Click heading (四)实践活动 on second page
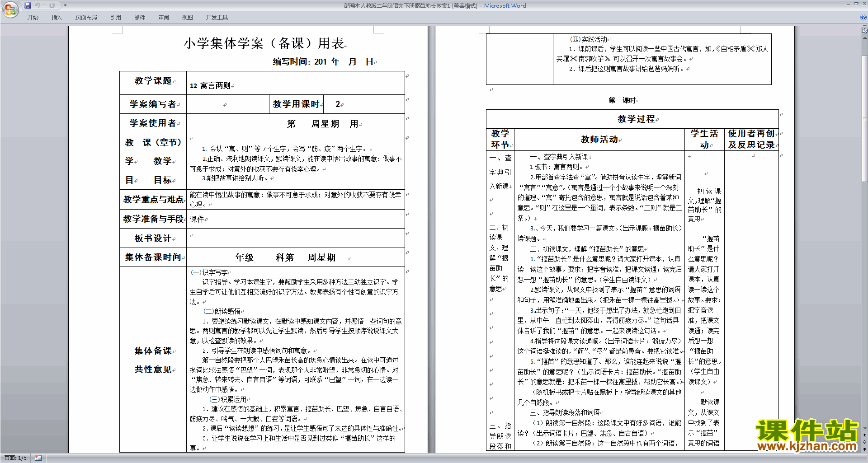 click(589, 39)
